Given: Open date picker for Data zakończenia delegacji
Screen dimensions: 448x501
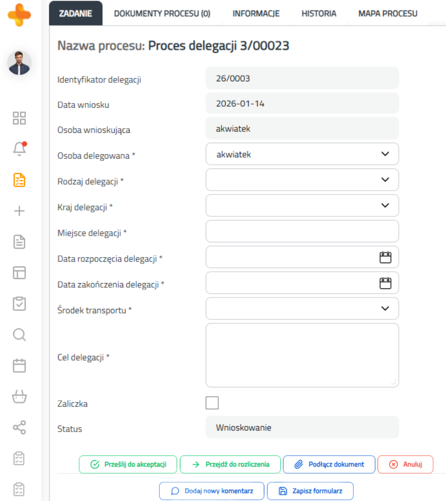Looking at the screenshot, I should tap(385, 284).
